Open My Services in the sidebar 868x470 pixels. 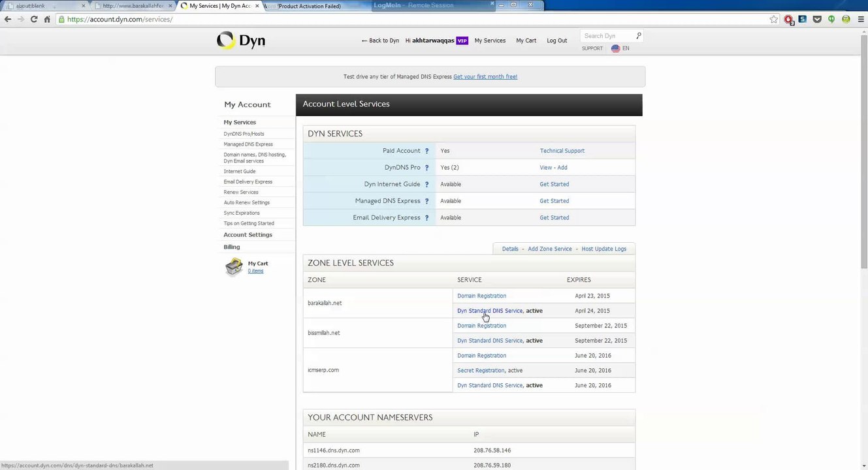point(240,123)
